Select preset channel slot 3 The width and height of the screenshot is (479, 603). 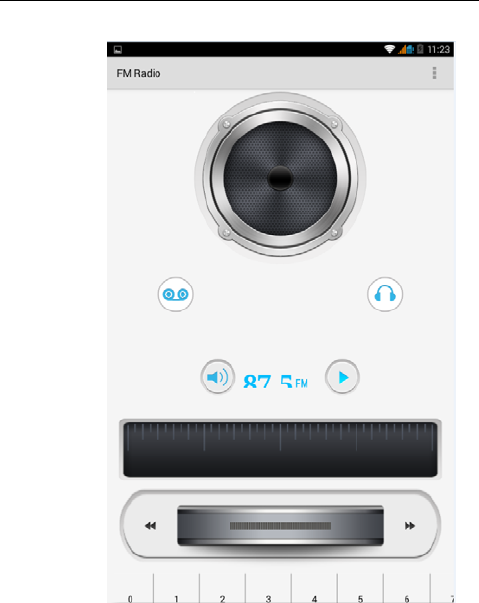(268, 588)
